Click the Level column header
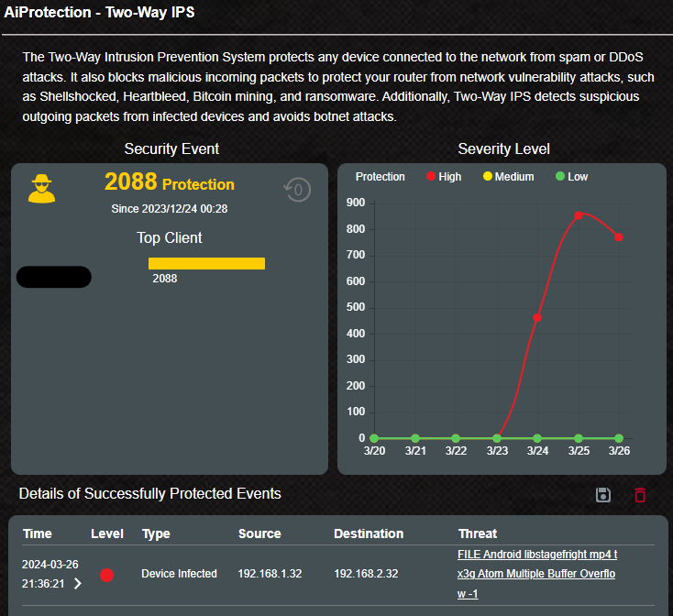Viewport: 673px width, 616px height. (107, 533)
